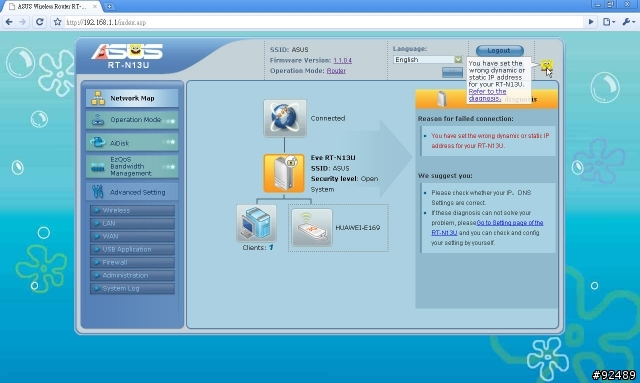The width and height of the screenshot is (640, 383).
Task: Click the 'Reason for failed connection:' heading
Action: click(x=466, y=119)
